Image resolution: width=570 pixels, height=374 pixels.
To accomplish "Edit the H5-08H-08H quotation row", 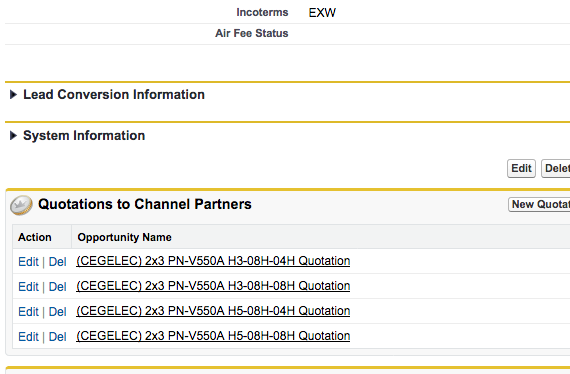I will point(28,337).
